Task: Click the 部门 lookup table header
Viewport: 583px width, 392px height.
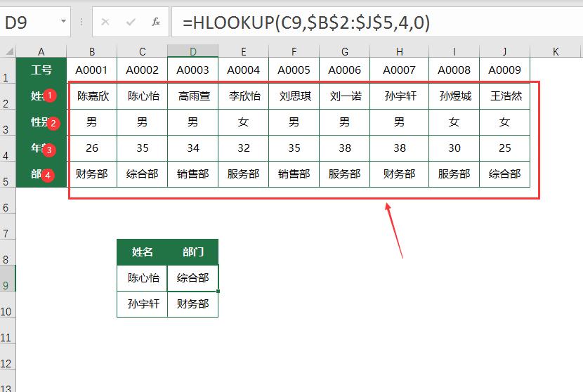Action: (x=193, y=252)
